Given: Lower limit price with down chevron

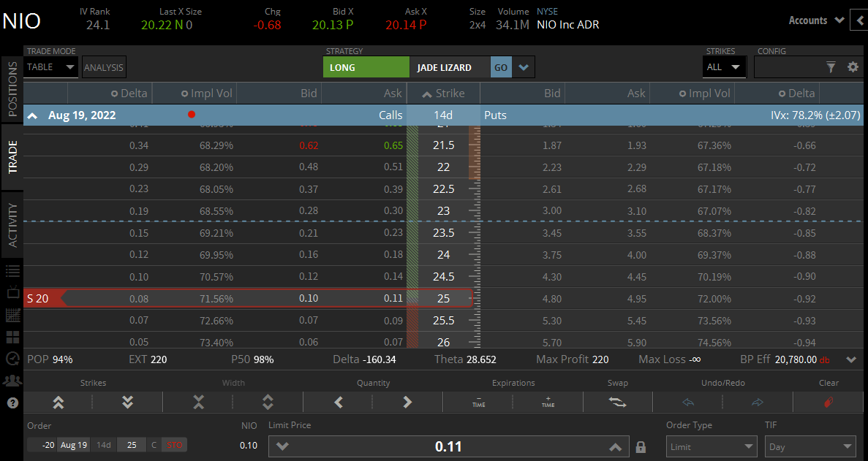Looking at the screenshot, I should coord(282,446).
